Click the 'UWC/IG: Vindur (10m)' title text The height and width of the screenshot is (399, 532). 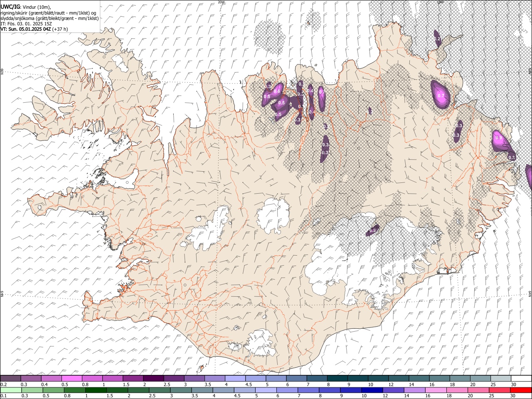25,7
